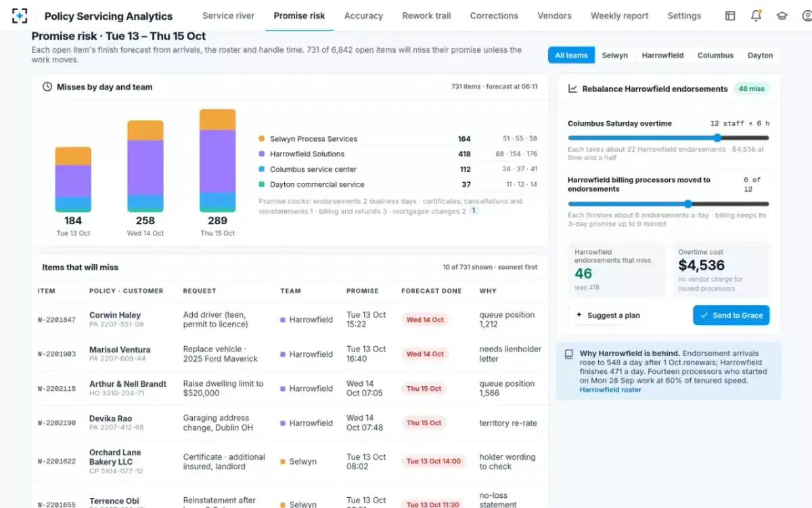Image resolution: width=812 pixels, height=508 pixels.
Task: Click the 418 Harrowfield Solutions miss count
Action: click(464, 154)
